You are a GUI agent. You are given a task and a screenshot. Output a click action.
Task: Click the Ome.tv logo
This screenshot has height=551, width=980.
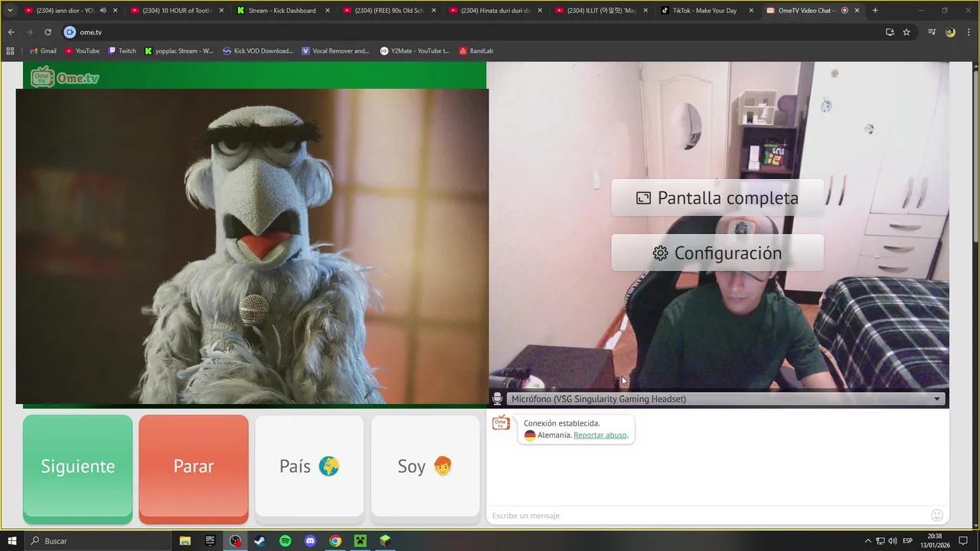(65, 77)
